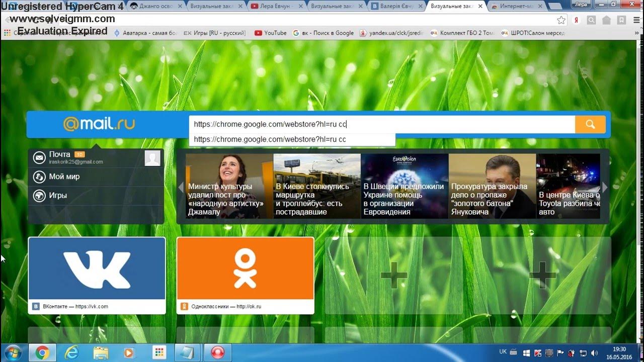The height and width of the screenshot is (362, 644).
Task: Click the home extension icon in toolbar
Action: tap(607, 20)
